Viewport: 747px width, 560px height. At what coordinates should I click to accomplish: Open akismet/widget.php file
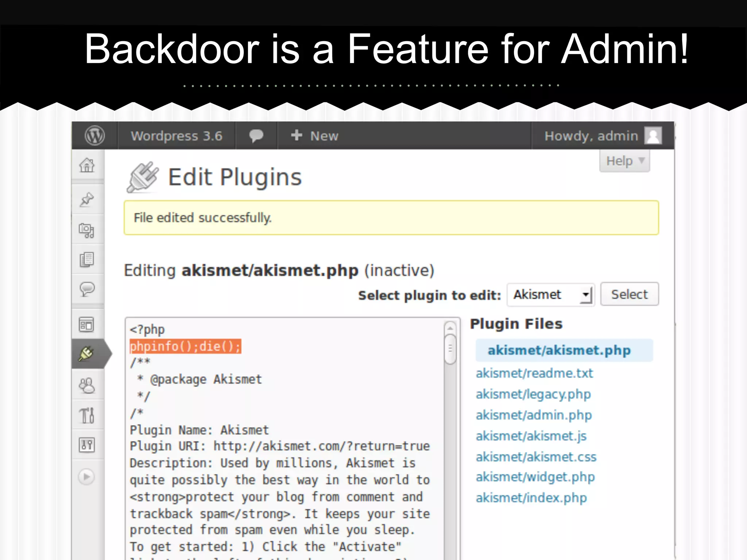535,477
